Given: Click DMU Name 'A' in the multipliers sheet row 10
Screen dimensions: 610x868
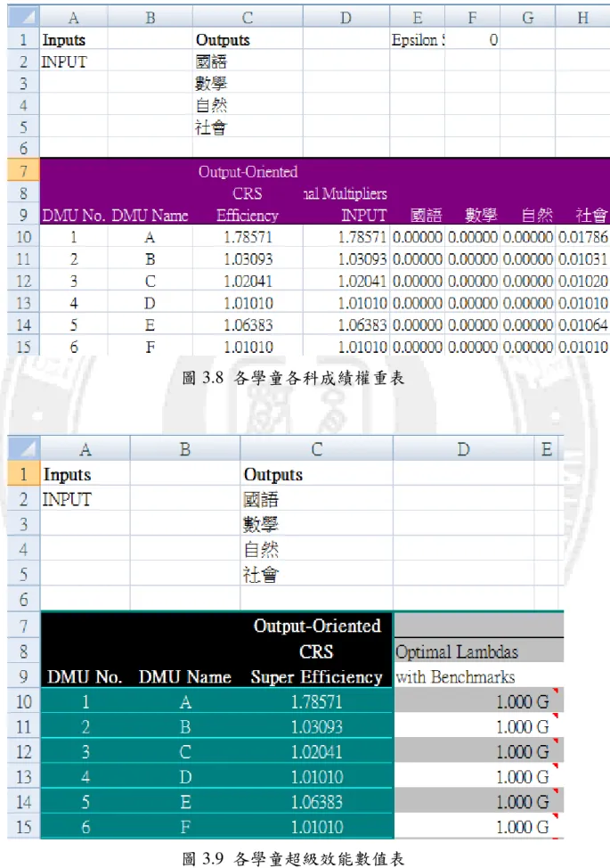Looking at the screenshot, I should click(x=150, y=237).
